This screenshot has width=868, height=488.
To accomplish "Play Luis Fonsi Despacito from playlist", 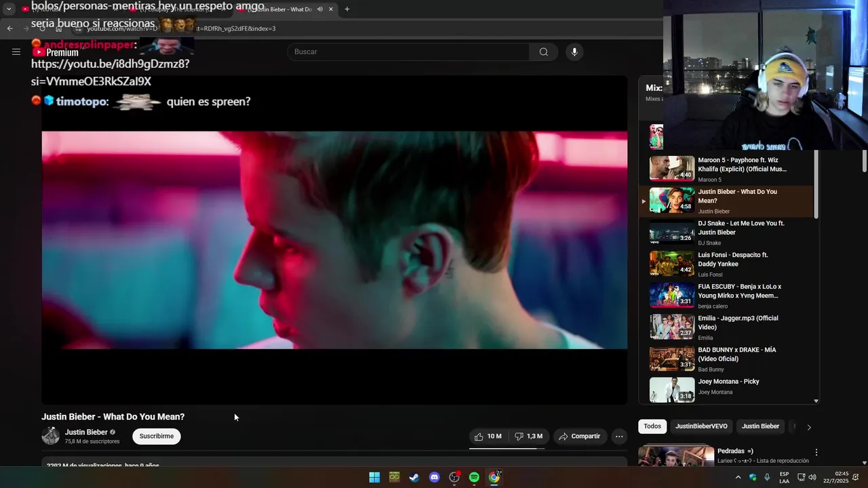I will 727,264.
